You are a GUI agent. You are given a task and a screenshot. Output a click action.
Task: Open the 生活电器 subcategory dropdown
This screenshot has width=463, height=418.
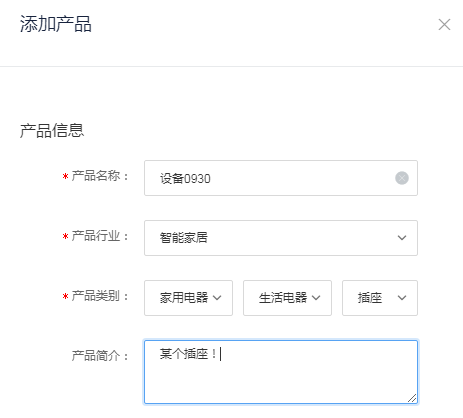tap(287, 298)
